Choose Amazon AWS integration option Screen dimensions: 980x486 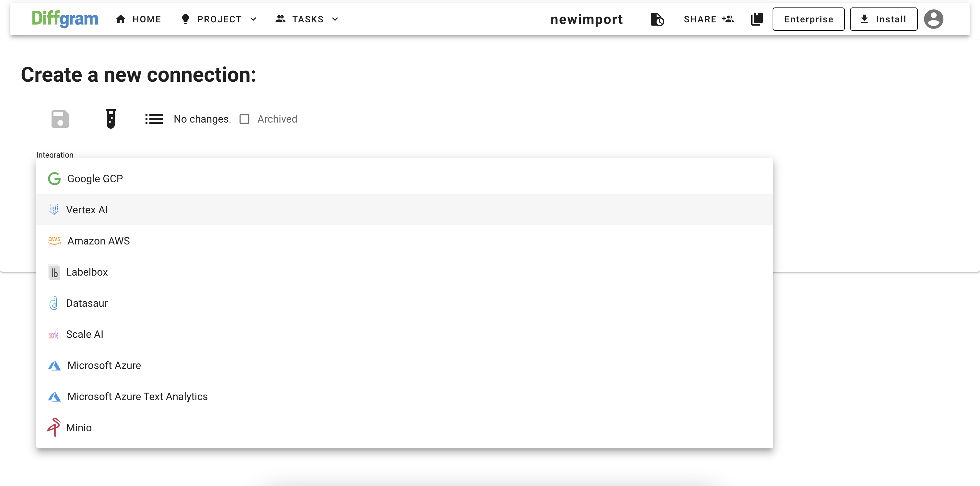pyautogui.click(x=99, y=241)
